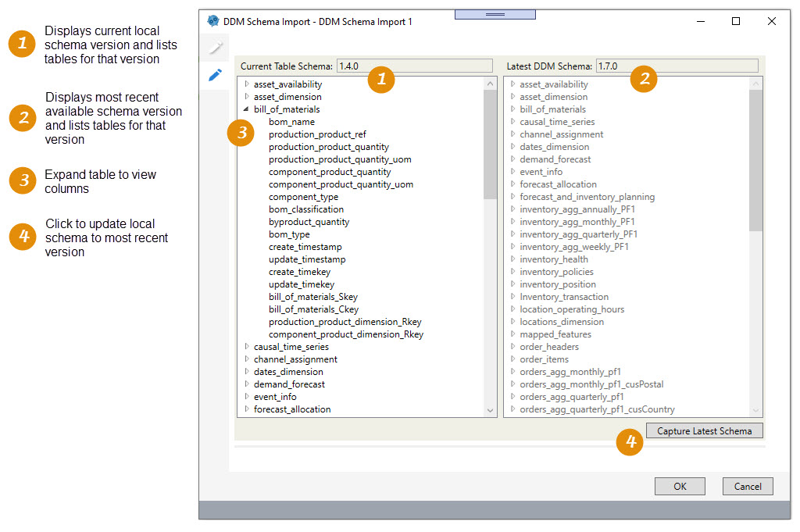Select the component_product_quantity_uom column
Image resolution: width=800 pixels, height=532 pixels.
click(x=341, y=184)
